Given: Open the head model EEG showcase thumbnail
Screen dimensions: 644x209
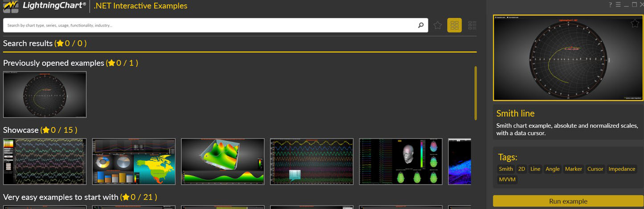Looking at the screenshot, I should point(401,161).
